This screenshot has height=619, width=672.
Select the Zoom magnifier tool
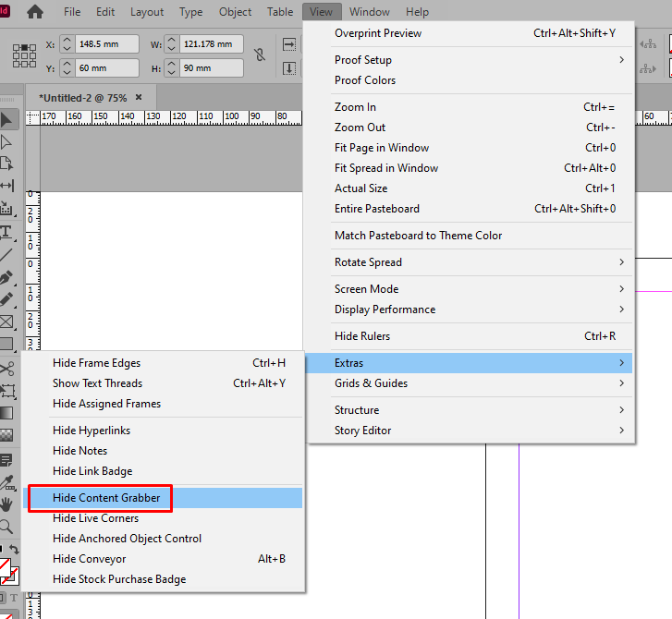pyautogui.click(x=6, y=527)
